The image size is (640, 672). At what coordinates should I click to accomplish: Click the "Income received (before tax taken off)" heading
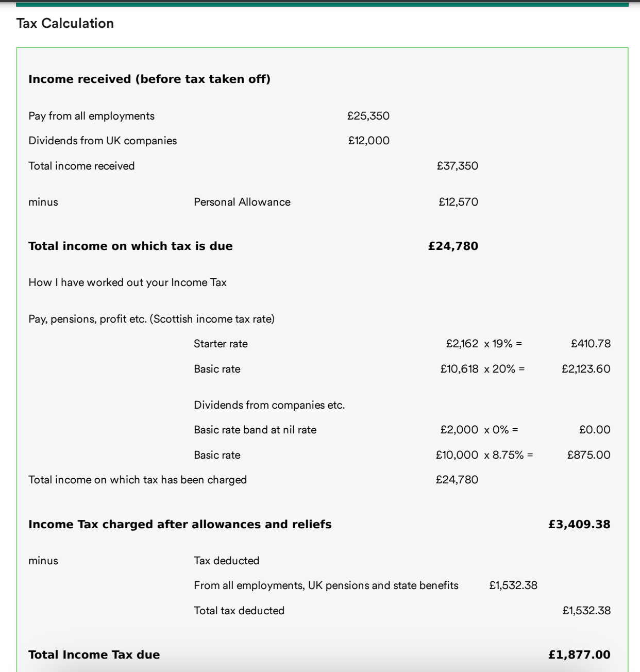click(149, 79)
